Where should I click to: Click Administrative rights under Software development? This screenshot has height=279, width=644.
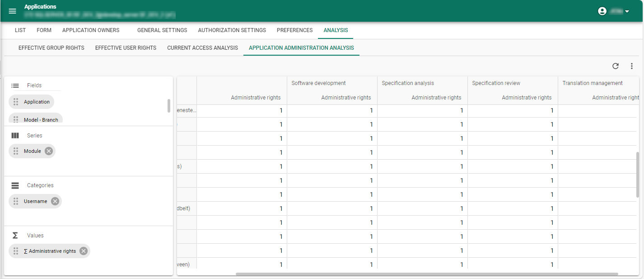point(346,98)
